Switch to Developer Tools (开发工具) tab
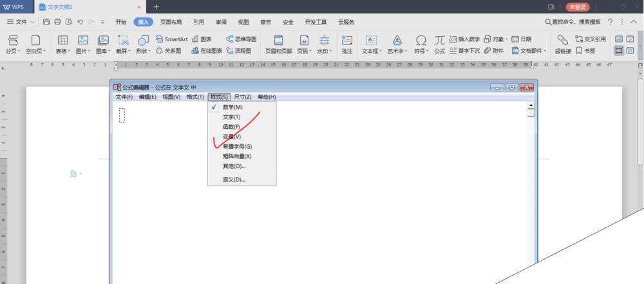Screen dimensions: 644x284 pos(316,22)
